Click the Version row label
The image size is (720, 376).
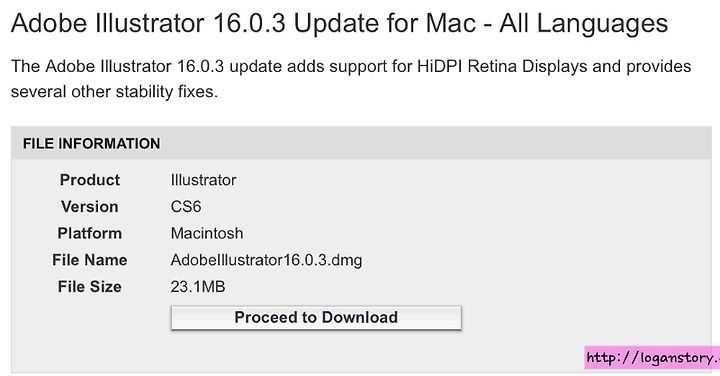coord(90,207)
